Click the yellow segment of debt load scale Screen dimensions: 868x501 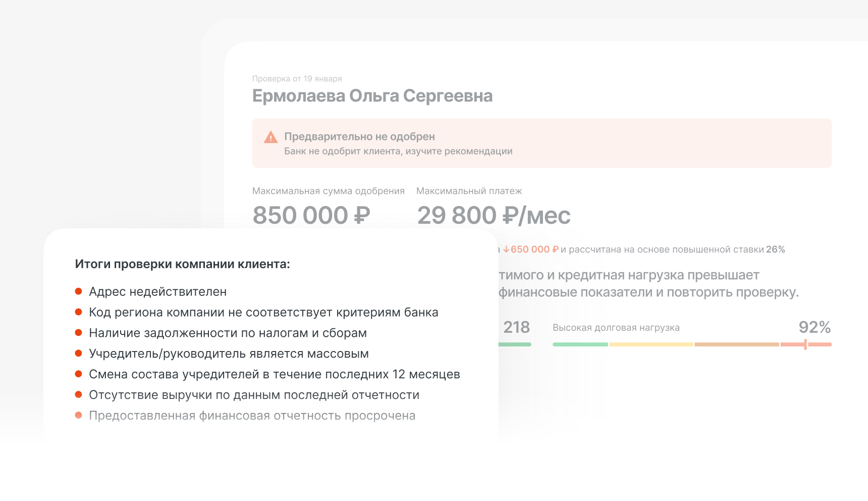click(651, 344)
